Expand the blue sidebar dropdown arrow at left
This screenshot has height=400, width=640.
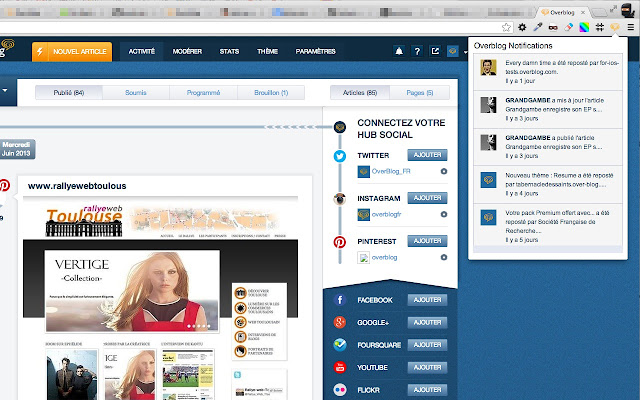coord(5,90)
